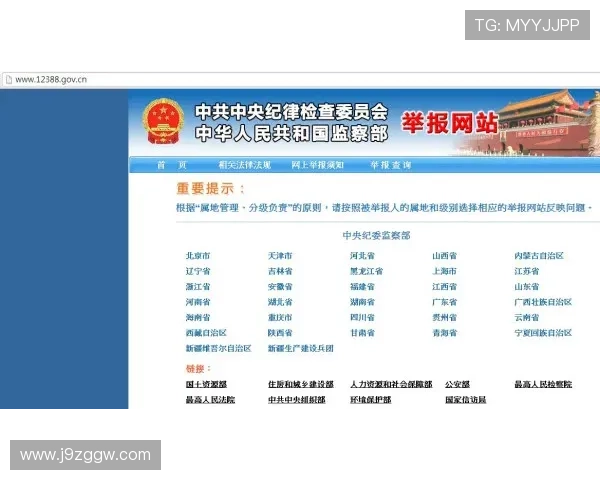Select the 云南省 link

[x=527, y=317]
